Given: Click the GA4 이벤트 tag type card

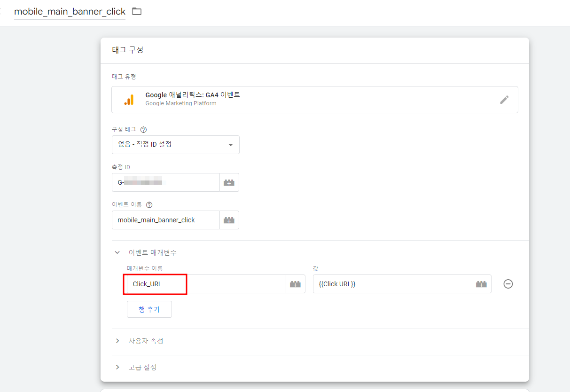Looking at the screenshot, I should click(x=315, y=99).
